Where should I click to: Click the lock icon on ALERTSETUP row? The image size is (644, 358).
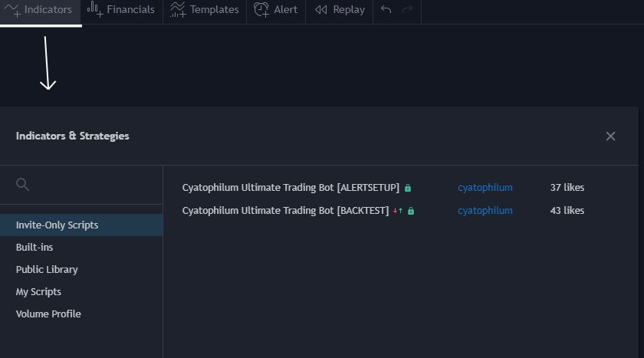click(407, 188)
